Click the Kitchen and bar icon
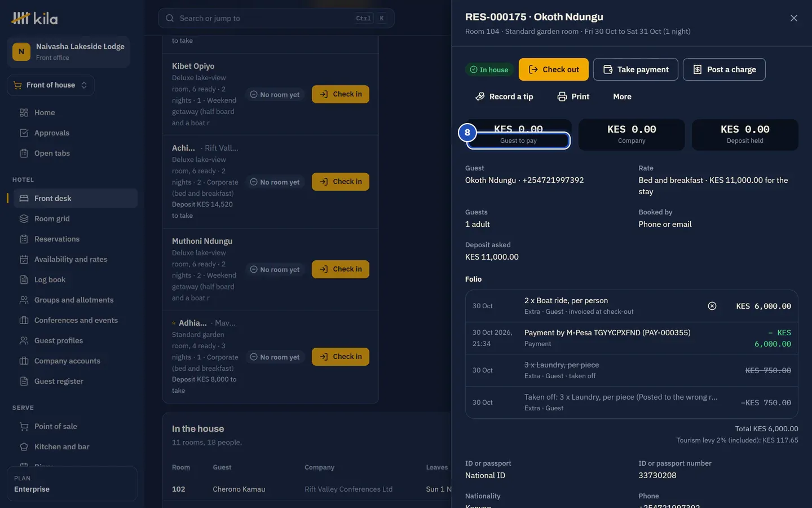The width and height of the screenshot is (812, 508). (x=24, y=446)
